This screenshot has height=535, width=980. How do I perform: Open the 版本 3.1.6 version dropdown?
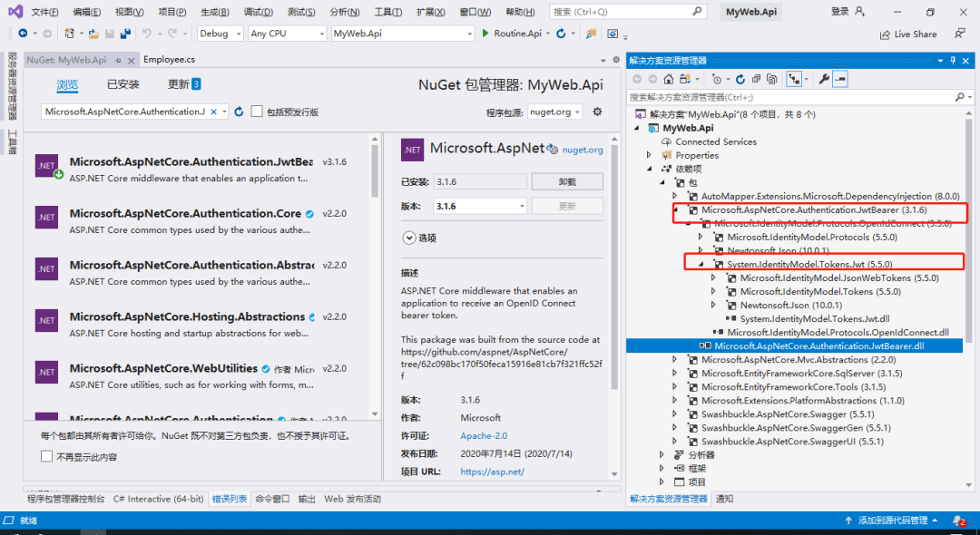(x=479, y=206)
